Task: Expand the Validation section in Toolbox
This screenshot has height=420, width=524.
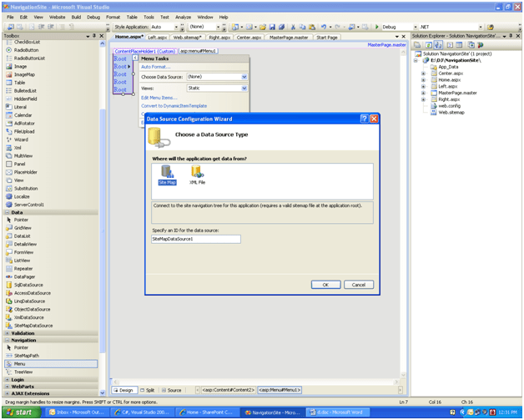Action: click(x=23, y=333)
